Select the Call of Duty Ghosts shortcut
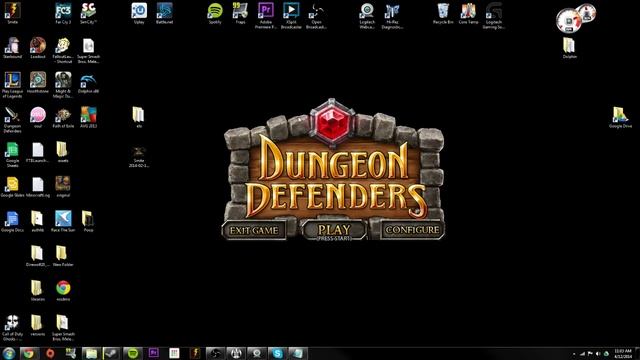This screenshot has width=640, height=360. point(13,327)
